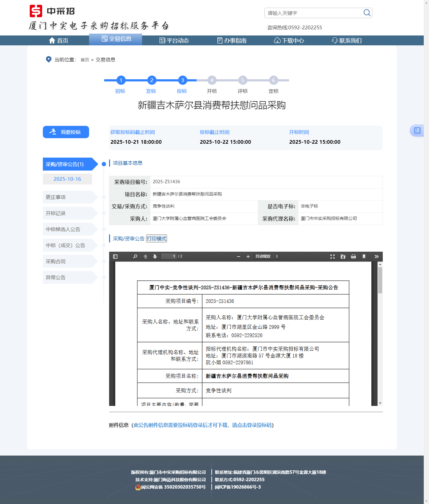Go to next PDF page
The height and width of the screenshot is (504, 429).
[x=155, y=257]
